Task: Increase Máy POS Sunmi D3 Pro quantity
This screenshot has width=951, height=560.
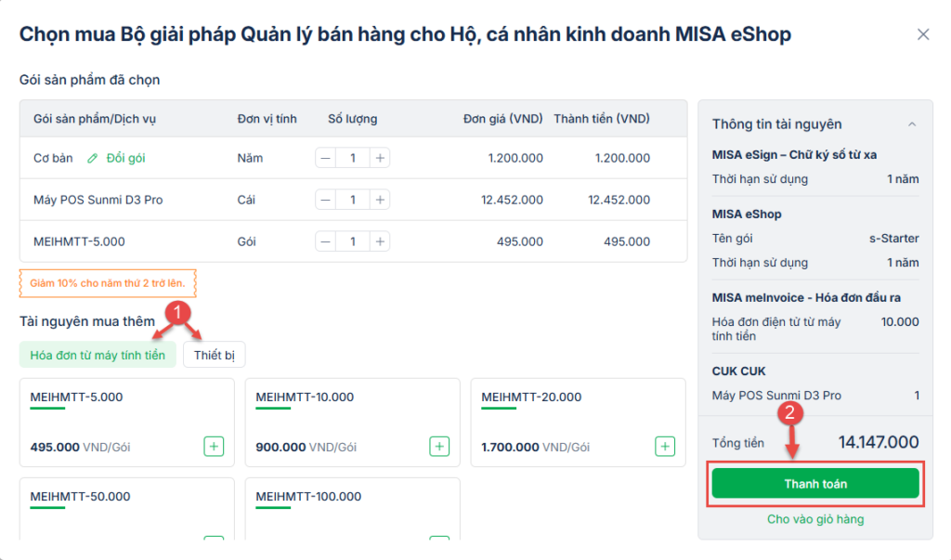Action: pos(380,200)
